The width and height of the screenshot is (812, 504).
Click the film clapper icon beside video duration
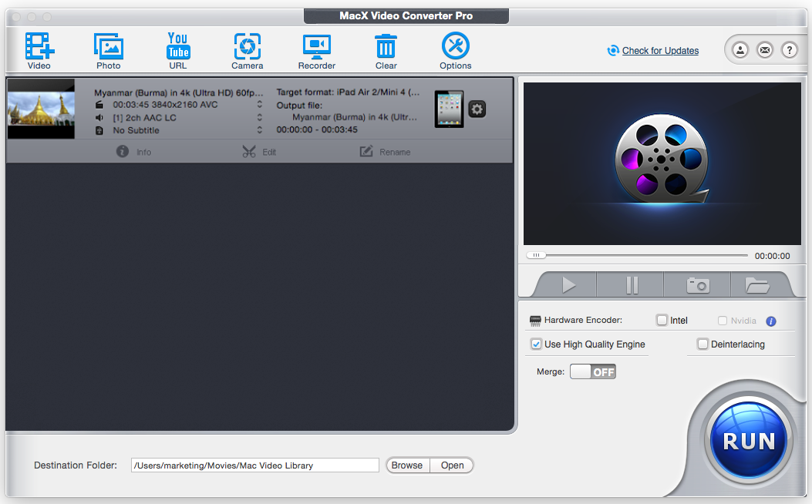(99, 105)
